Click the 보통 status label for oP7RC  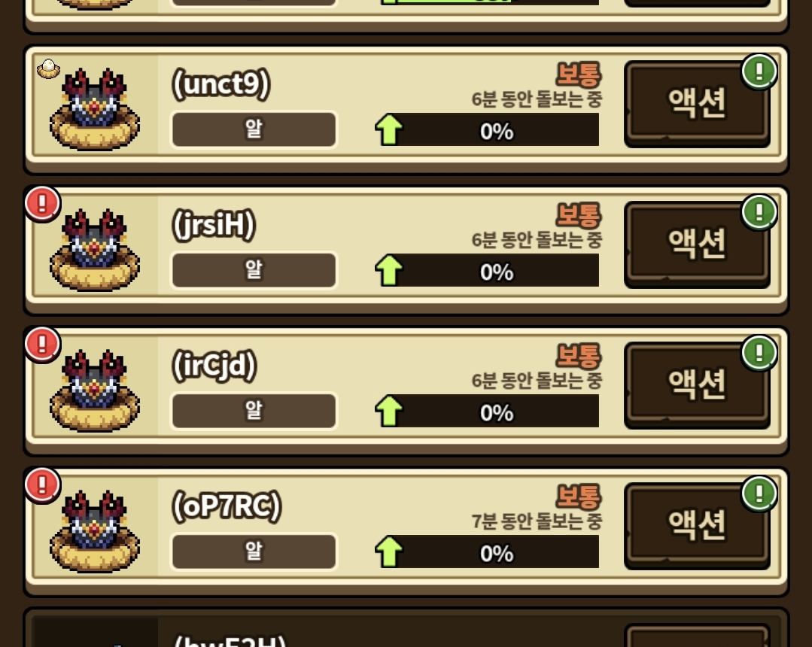579,497
